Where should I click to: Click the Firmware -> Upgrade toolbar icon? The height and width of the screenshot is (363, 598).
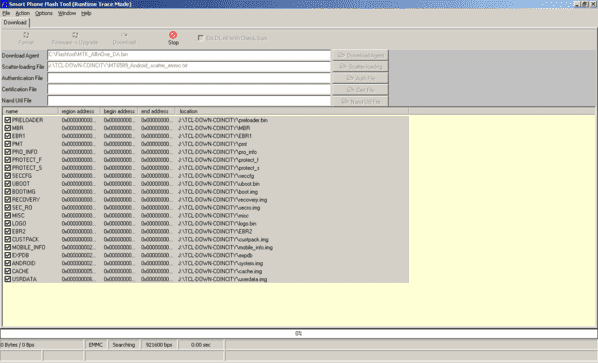(x=75, y=35)
